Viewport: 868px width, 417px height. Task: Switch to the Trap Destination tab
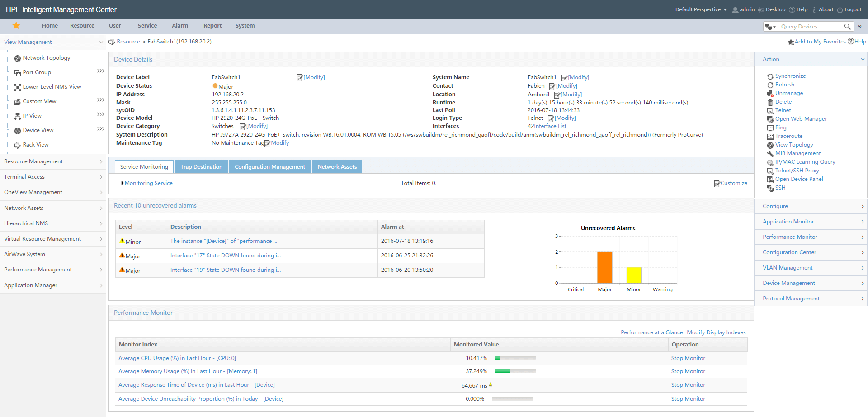(202, 167)
